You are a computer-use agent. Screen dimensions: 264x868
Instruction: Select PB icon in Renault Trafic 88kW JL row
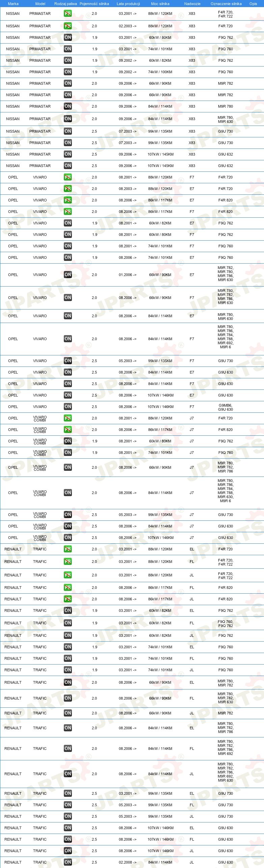68,575
